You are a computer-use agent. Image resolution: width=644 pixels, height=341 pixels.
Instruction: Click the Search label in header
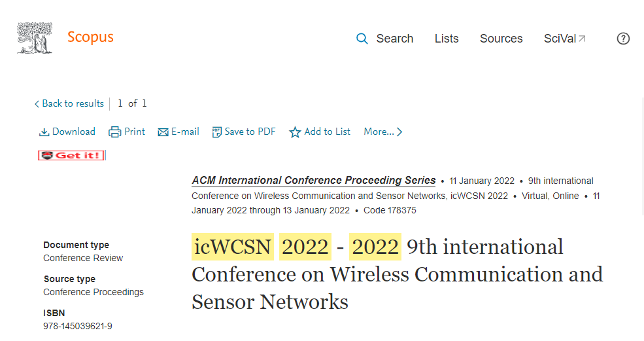[394, 39]
